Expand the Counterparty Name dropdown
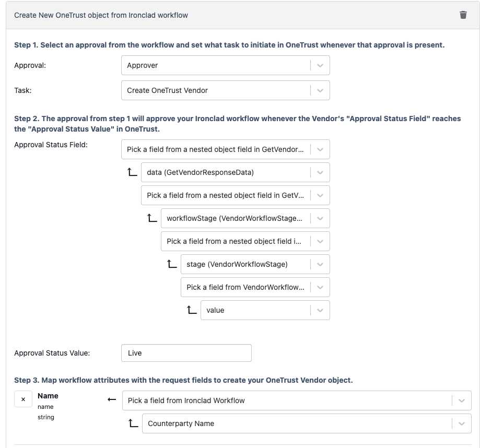This screenshot has height=448, width=480. click(307, 423)
